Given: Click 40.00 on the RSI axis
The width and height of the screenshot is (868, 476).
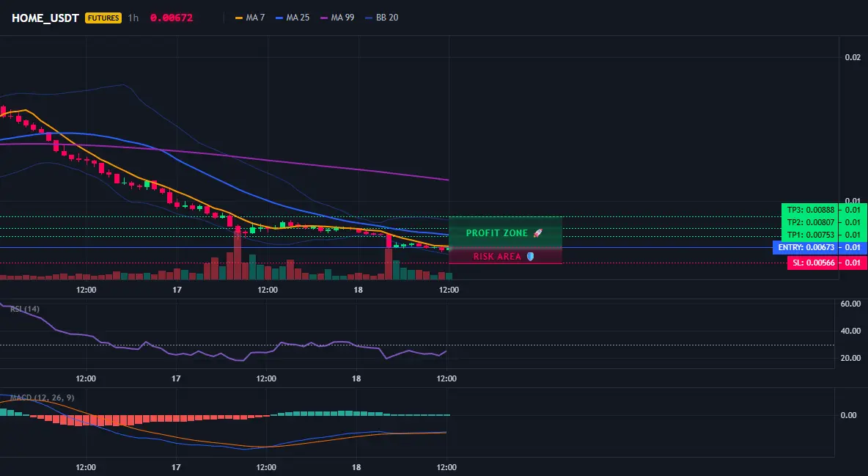Looking at the screenshot, I should click(850, 331).
